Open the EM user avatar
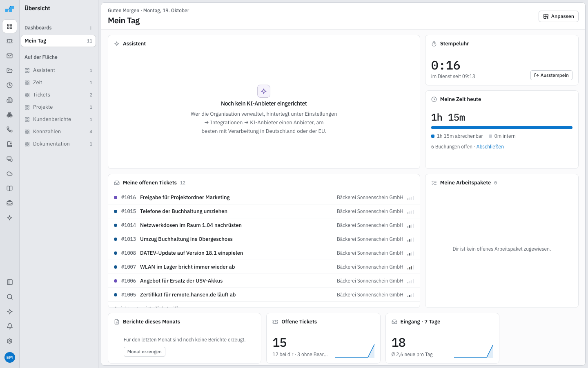This screenshot has width=588, height=368. point(10,357)
